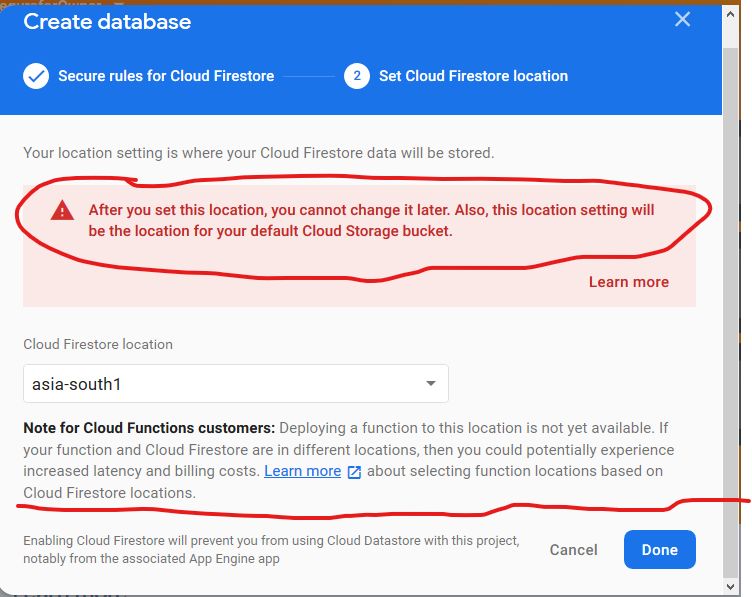
Task: Select the Set Cloud Firestore location step
Action: [472, 76]
